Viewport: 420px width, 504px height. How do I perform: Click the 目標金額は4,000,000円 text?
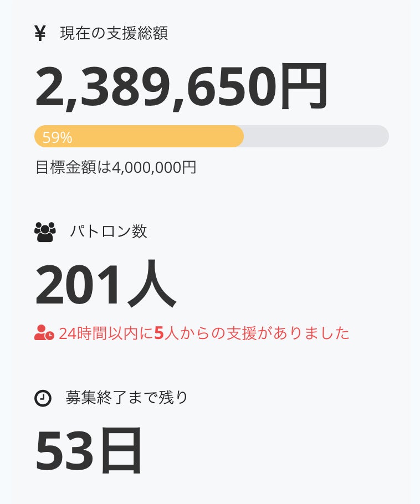pos(116,167)
